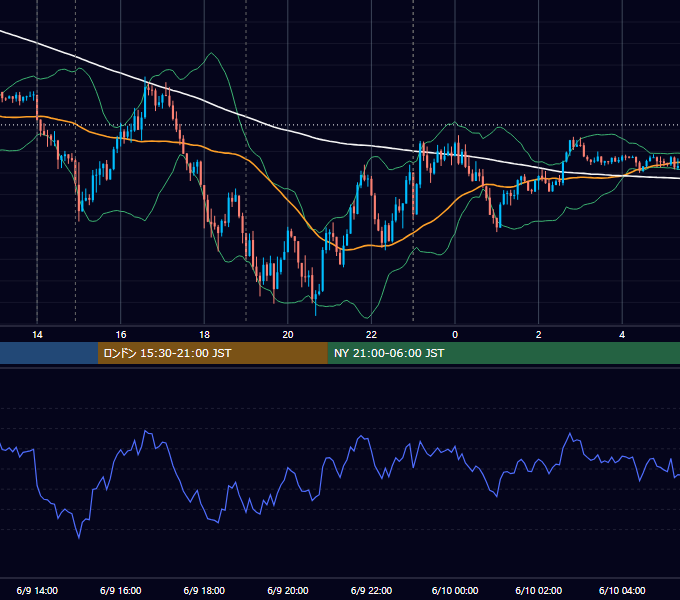680x600 pixels.
Task: Click the 6/9 16:00 date label
Action: tap(121, 590)
